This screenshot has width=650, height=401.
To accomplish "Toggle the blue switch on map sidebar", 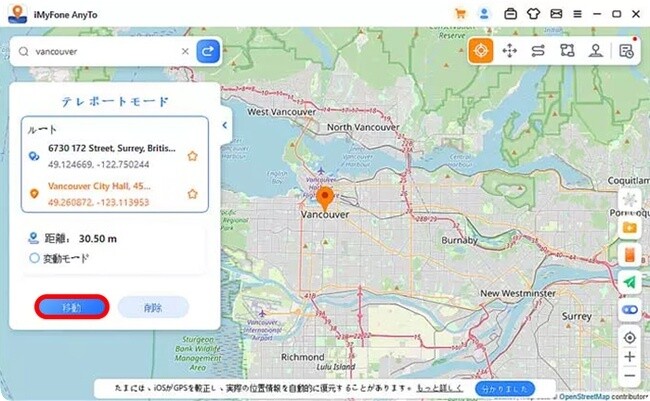I will coord(630,310).
